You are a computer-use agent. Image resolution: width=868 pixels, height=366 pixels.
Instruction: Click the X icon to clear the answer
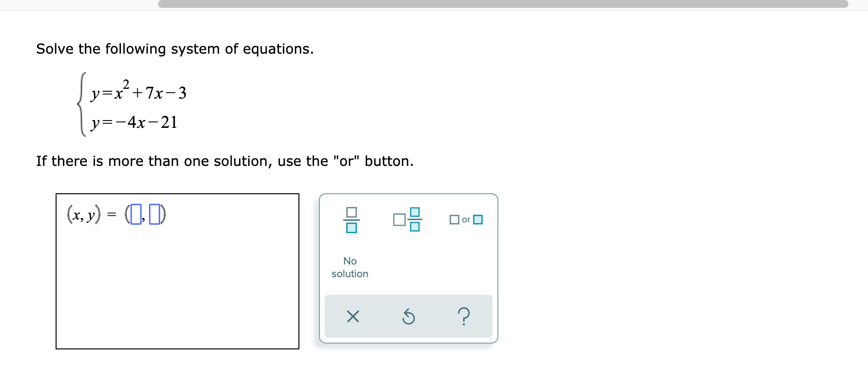coord(352,317)
